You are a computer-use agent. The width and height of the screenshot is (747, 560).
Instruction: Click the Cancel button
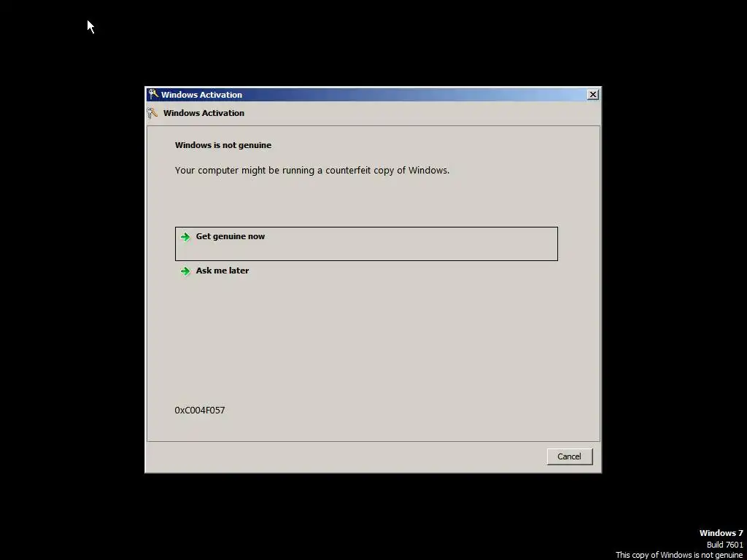pyautogui.click(x=569, y=456)
